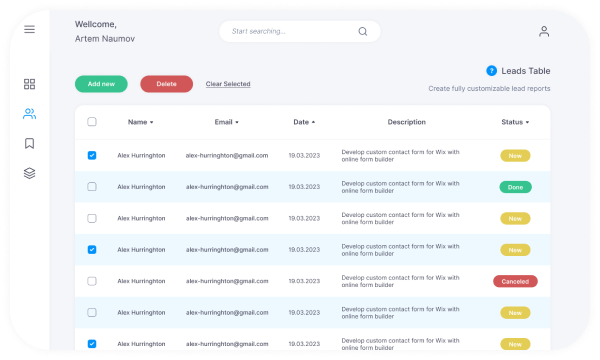Check the sixth row checkbox
600x360 pixels.
coord(92,313)
